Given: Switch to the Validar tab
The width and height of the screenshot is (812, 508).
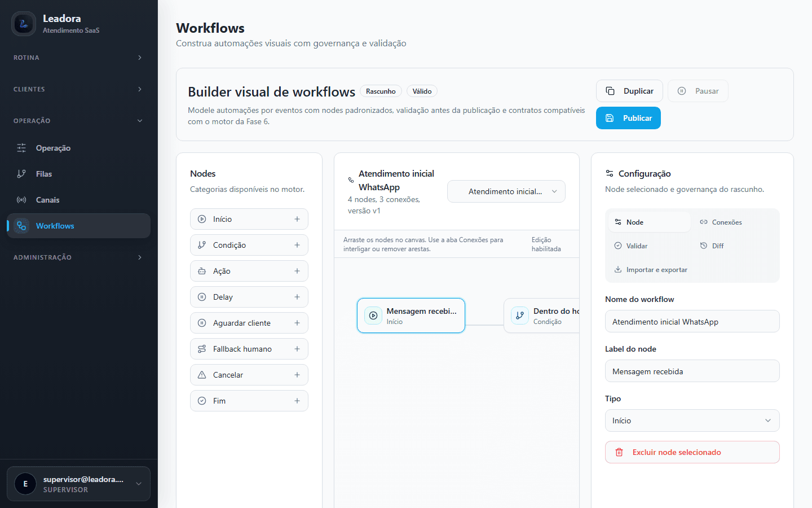Looking at the screenshot, I should (650, 246).
